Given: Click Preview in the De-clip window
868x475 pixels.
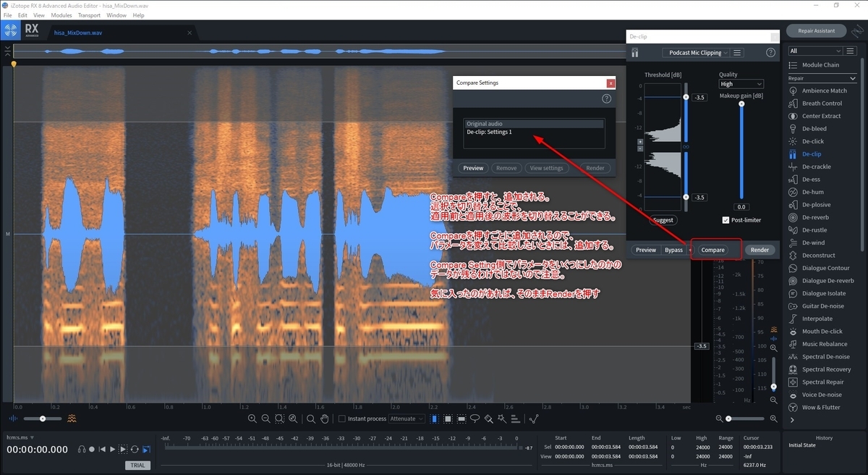Looking at the screenshot, I should 646,250.
